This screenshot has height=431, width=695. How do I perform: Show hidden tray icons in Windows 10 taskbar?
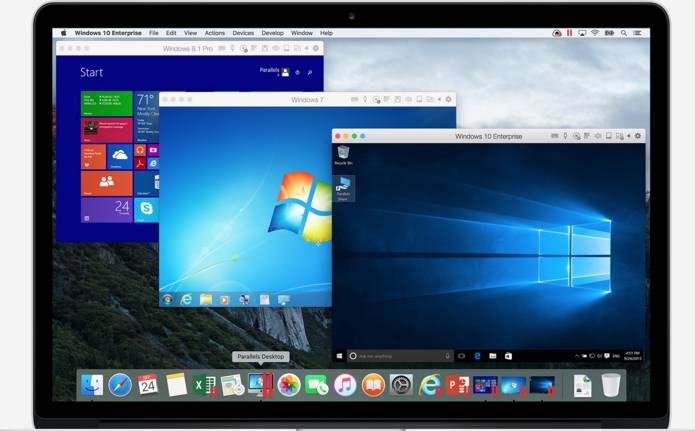coord(577,356)
